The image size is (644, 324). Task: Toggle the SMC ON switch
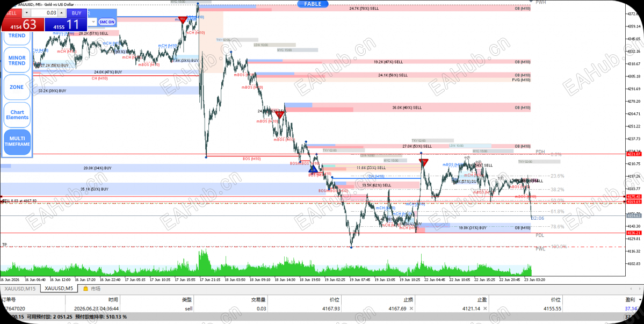point(107,22)
